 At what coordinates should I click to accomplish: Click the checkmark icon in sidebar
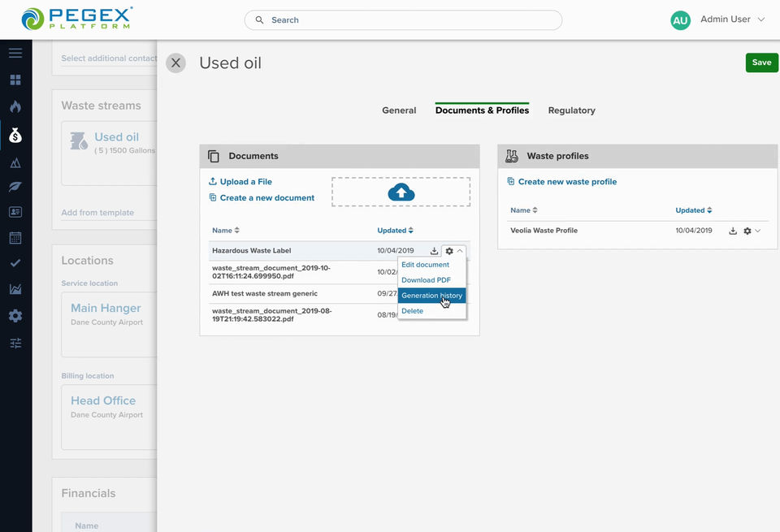(15, 263)
